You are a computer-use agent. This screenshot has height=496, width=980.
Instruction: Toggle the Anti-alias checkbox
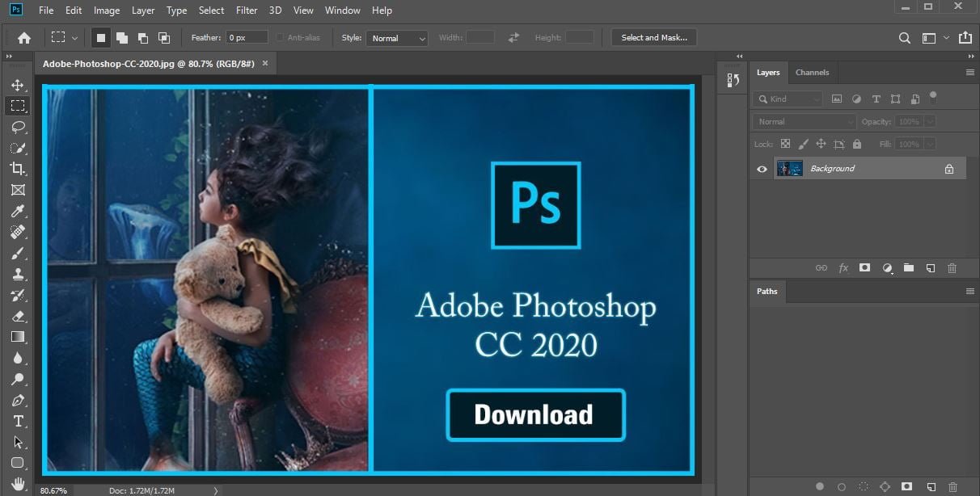280,38
